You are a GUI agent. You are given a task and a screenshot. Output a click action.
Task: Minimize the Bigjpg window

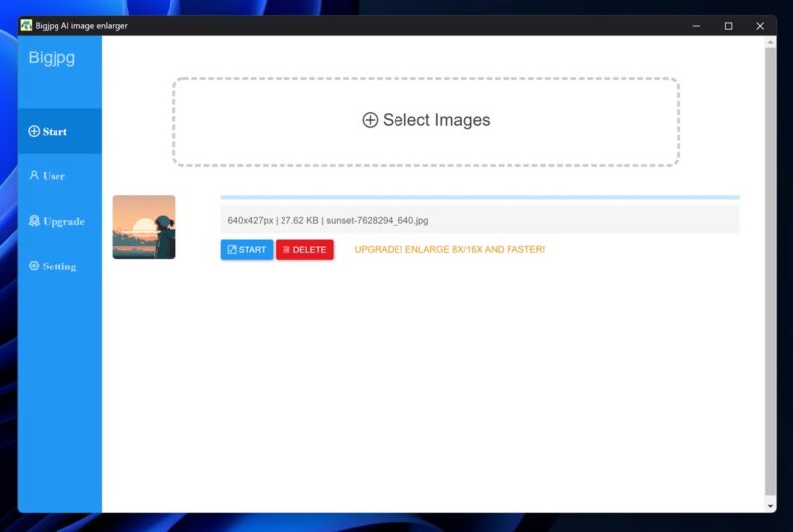pyautogui.click(x=697, y=26)
